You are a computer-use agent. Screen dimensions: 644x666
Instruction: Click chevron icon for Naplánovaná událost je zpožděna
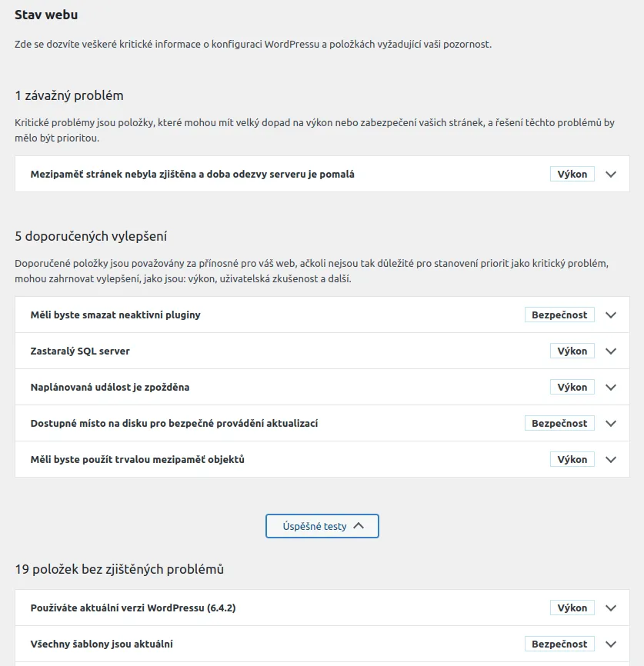click(611, 387)
